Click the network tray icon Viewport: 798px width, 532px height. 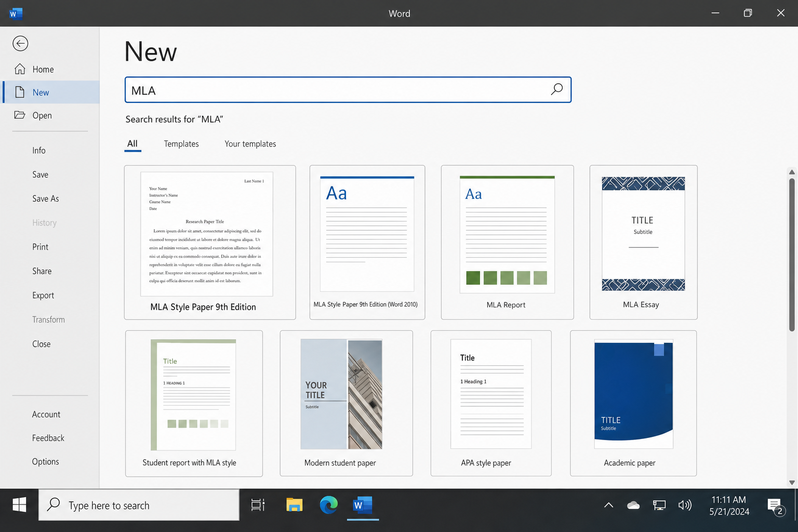(x=659, y=505)
